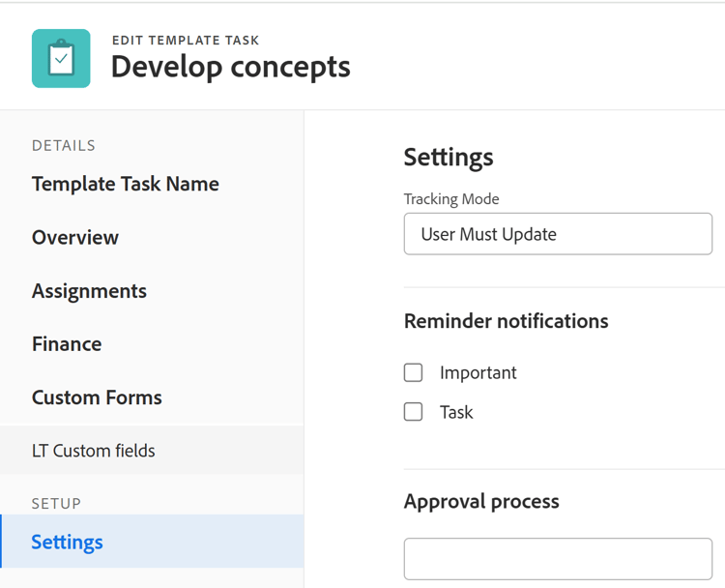Click the template task clipboard icon

tap(61, 59)
